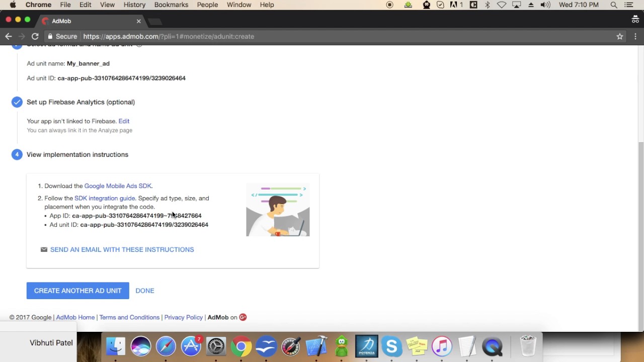Open the Bookmarks menu
This screenshot has width=644, height=362.
(x=171, y=5)
